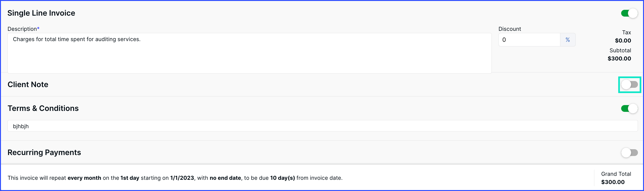Viewport: 644px width, 191px height.
Task: Click the 1/1/2023 start date text
Action: (x=182, y=178)
